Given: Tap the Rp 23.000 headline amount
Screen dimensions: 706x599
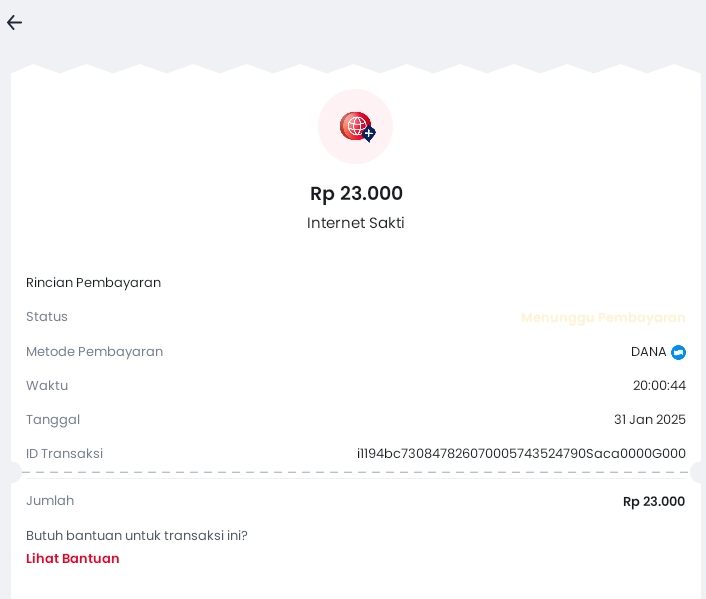Looking at the screenshot, I should click(356, 194).
